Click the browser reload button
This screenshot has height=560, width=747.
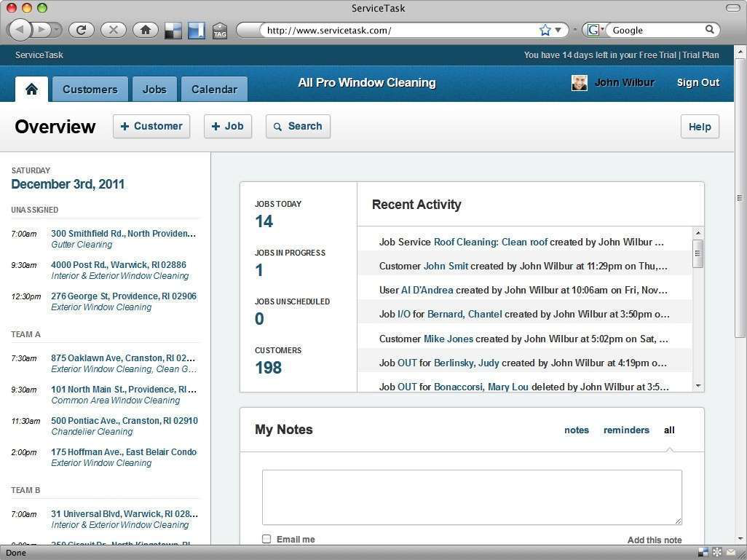coord(82,30)
